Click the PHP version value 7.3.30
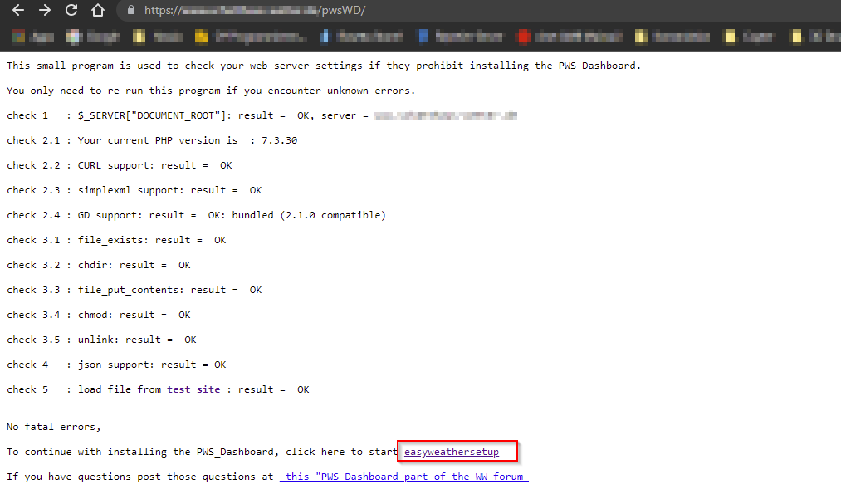 pos(280,140)
